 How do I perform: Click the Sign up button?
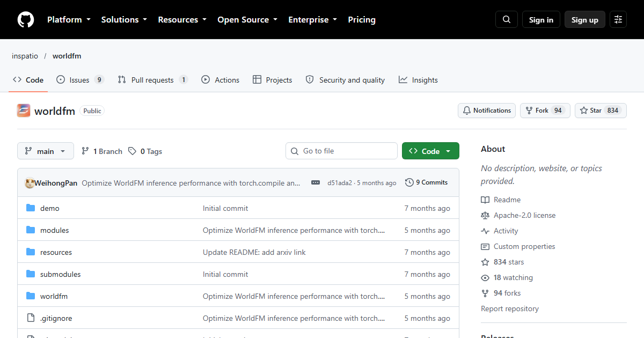point(585,20)
